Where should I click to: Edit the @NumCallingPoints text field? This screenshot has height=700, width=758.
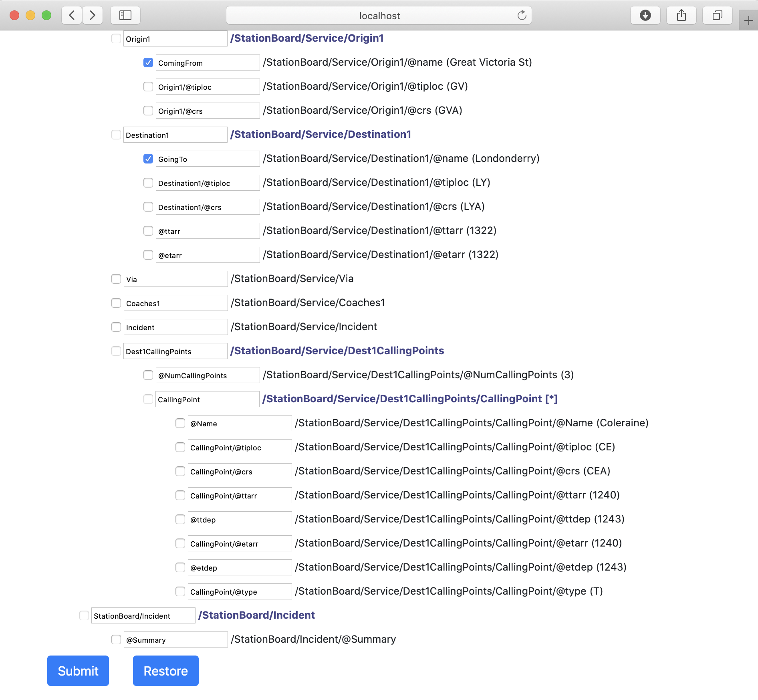pos(208,375)
